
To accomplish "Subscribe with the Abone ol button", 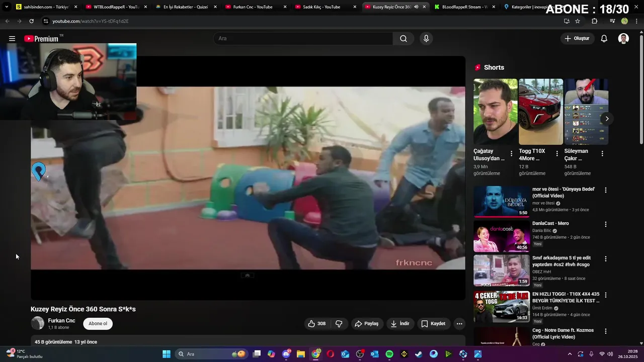I will click(98, 324).
